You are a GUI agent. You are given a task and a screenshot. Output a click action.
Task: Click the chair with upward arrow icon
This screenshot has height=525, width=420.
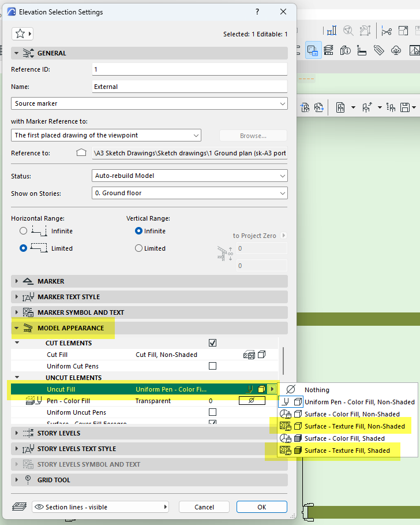pos(367,107)
